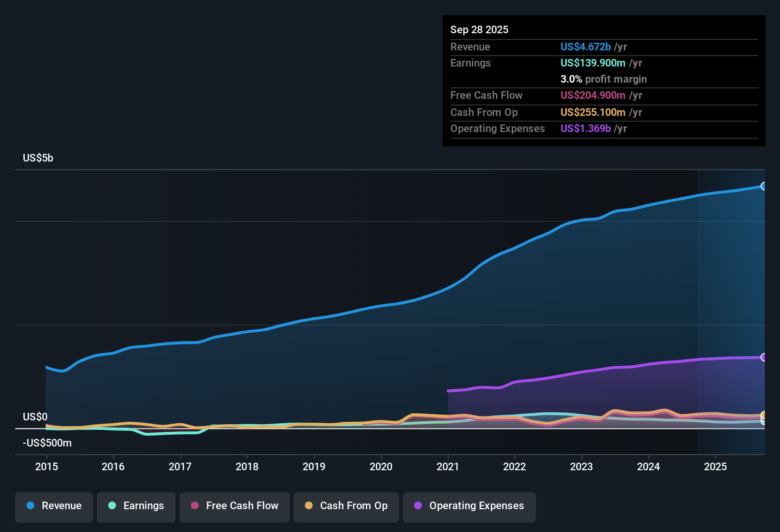Click the teal Earnings legend dot icon
The image size is (780, 532).
(x=112, y=506)
